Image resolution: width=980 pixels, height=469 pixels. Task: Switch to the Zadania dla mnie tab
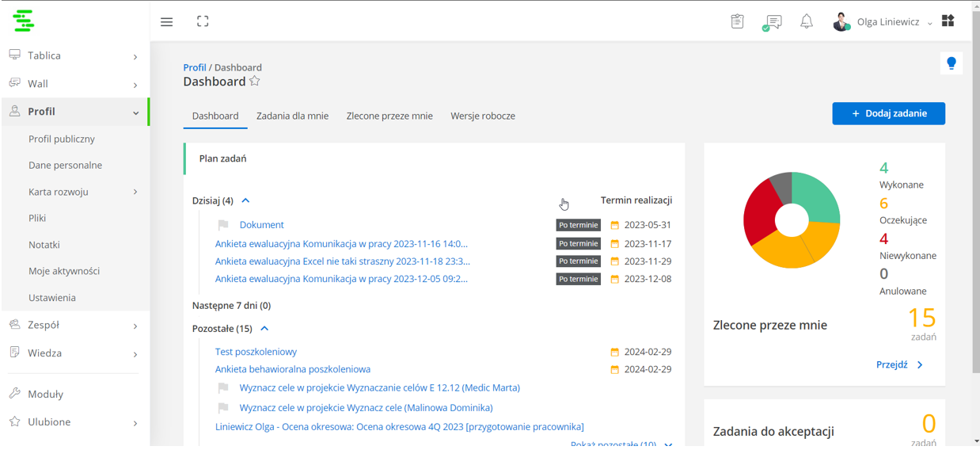[292, 116]
